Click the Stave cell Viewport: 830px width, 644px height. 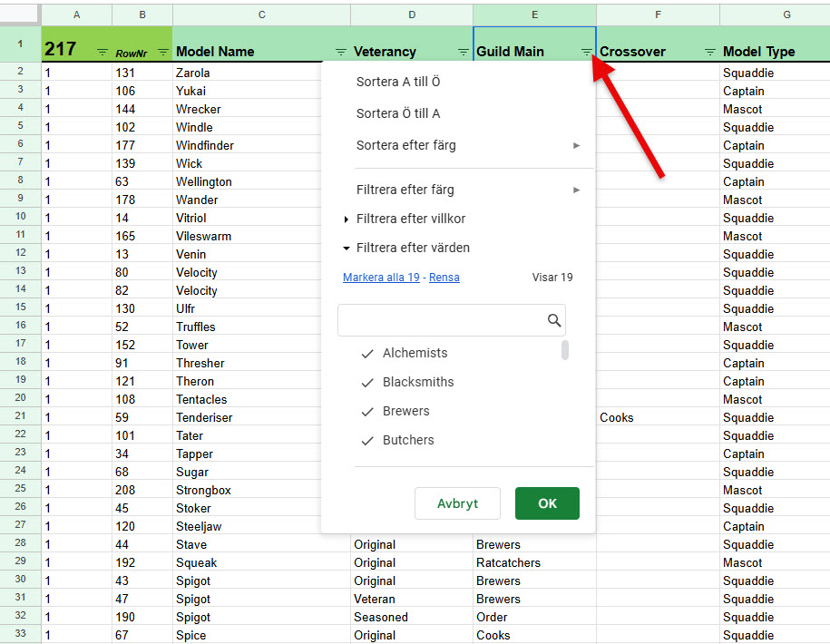261,544
